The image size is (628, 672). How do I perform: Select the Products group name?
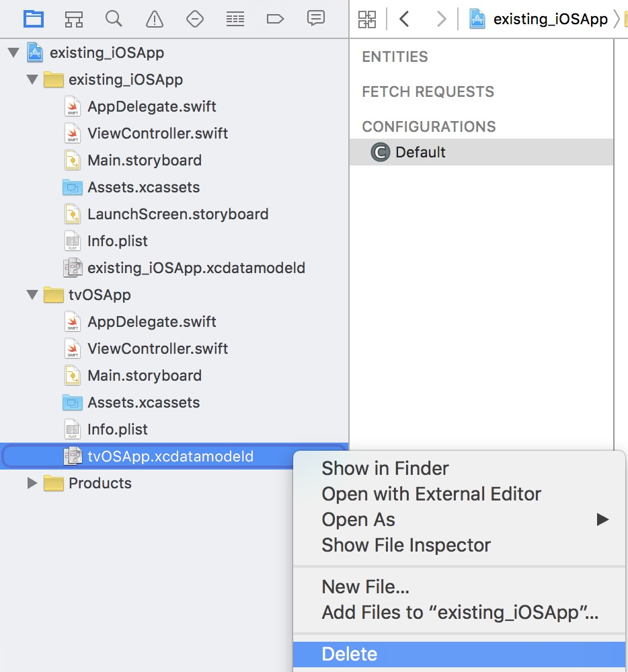point(100,484)
